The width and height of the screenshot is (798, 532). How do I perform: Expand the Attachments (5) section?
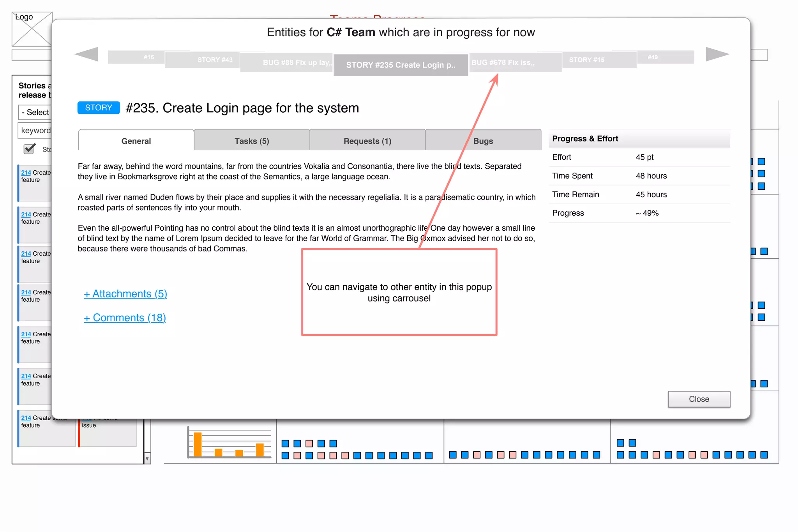pos(125,294)
